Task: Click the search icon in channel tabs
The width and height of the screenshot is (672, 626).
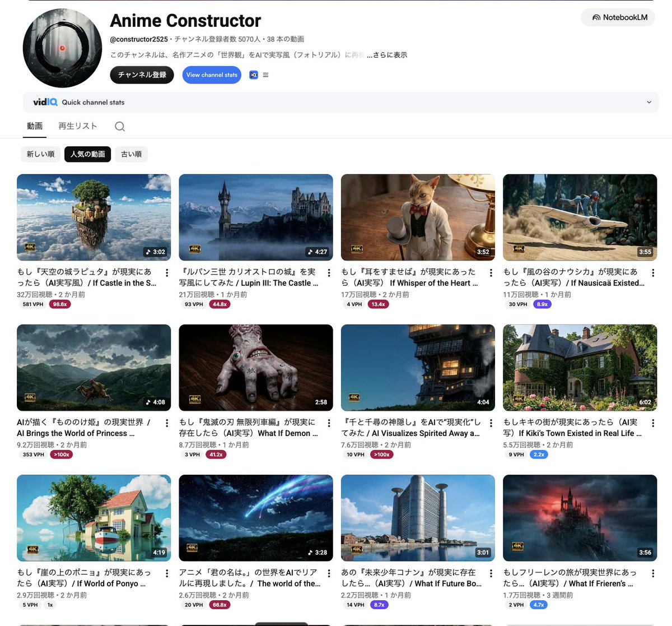Action: pyautogui.click(x=120, y=126)
